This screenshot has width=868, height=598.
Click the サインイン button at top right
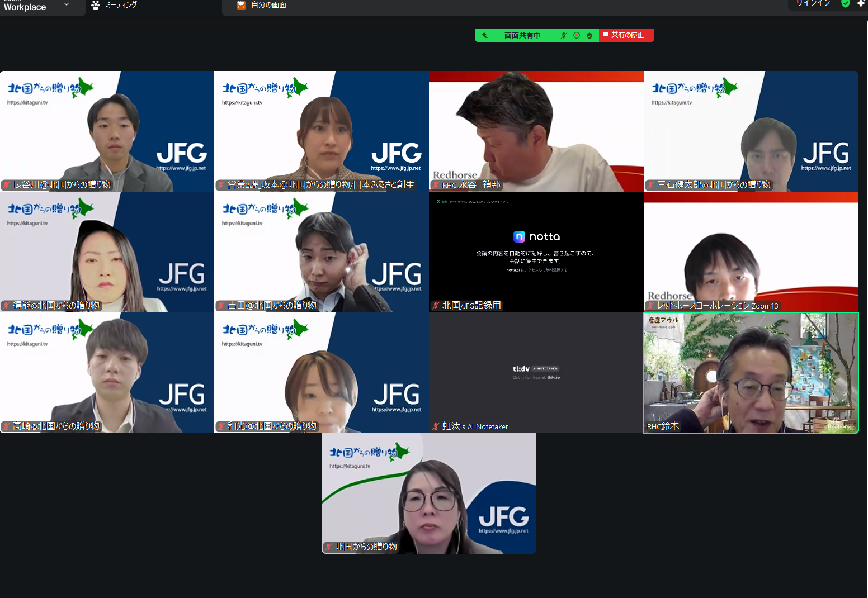813,3
